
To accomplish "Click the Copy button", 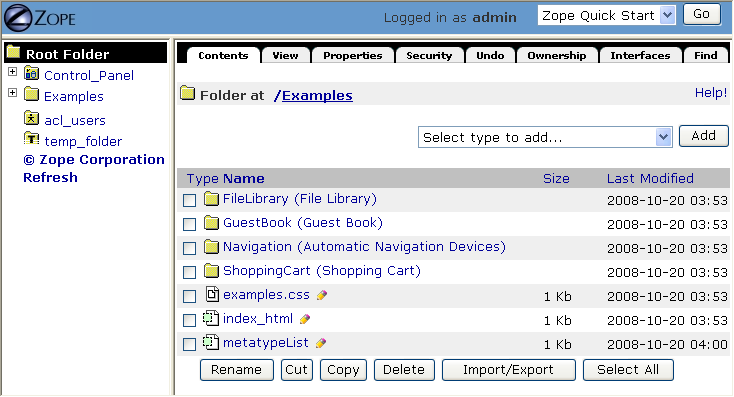I will click(343, 370).
